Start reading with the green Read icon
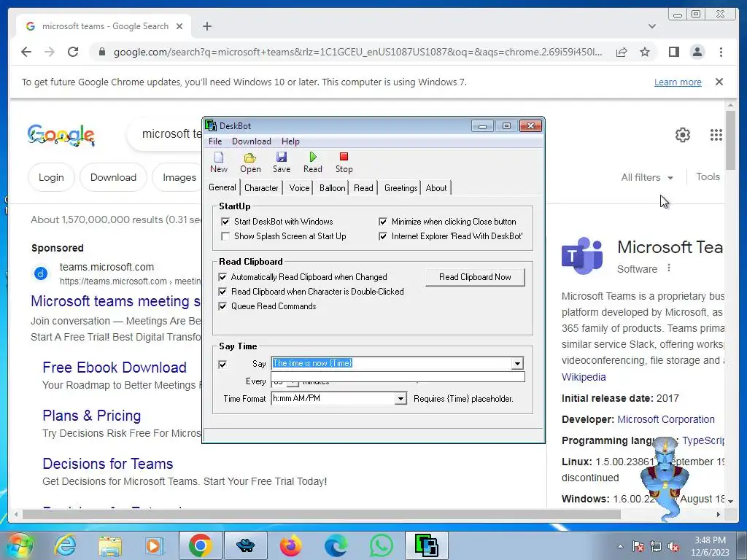Screen dimensions: 747x560 coord(312,163)
